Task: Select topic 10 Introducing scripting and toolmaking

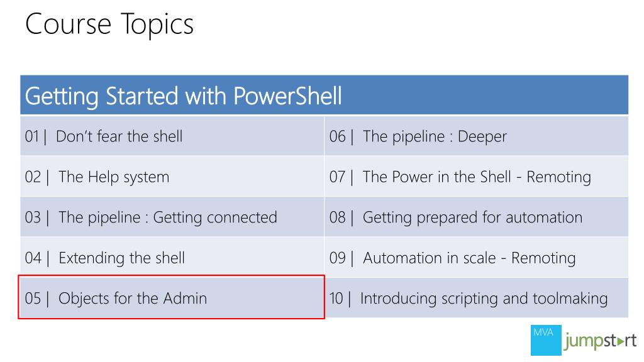Action: pyautogui.click(x=477, y=298)
